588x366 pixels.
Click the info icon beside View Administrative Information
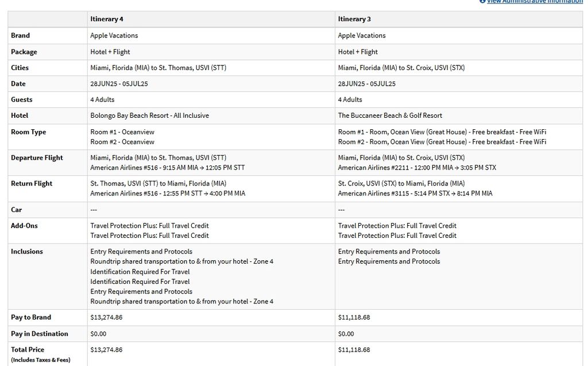pos(482,2)
